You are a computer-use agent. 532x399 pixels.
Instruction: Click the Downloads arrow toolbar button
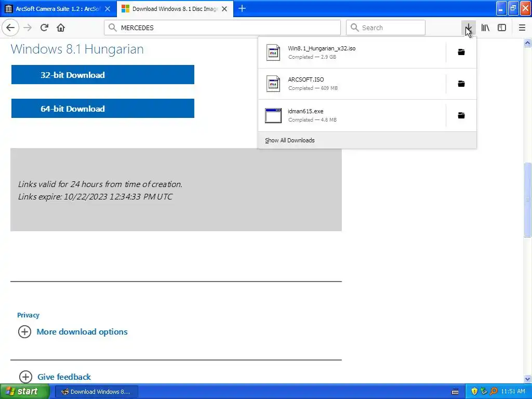[468, 28]
